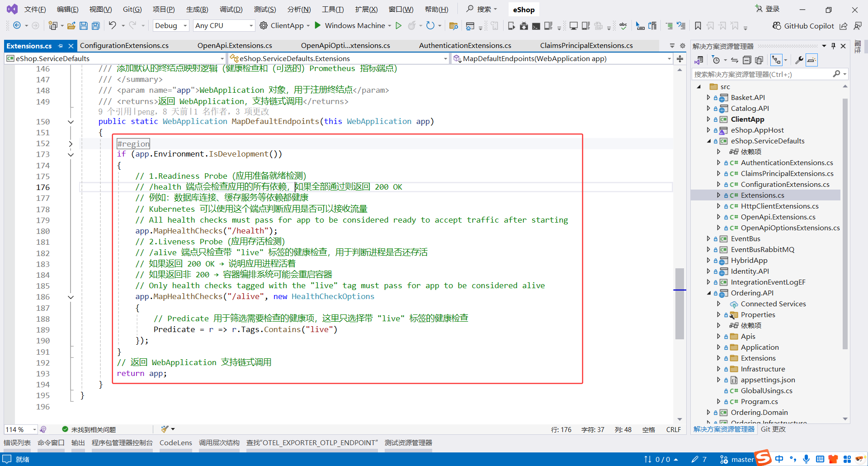The width and height of the screenshot is (868, 466).
Task: Click the Open File folder icon
Action: click(x=71, y=26)
